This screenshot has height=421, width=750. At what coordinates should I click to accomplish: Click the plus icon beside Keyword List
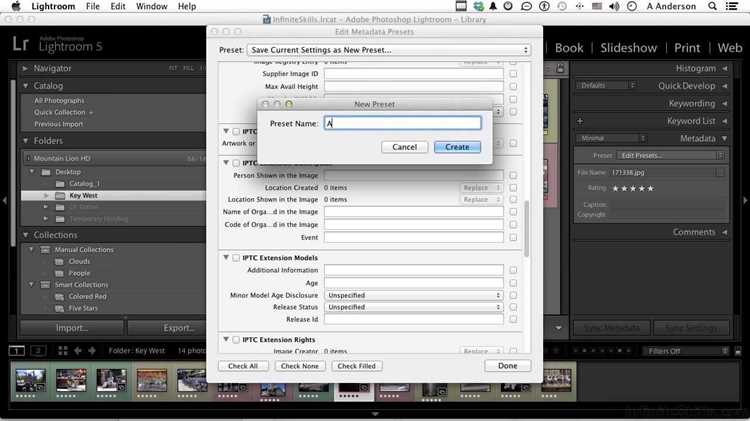580,121
